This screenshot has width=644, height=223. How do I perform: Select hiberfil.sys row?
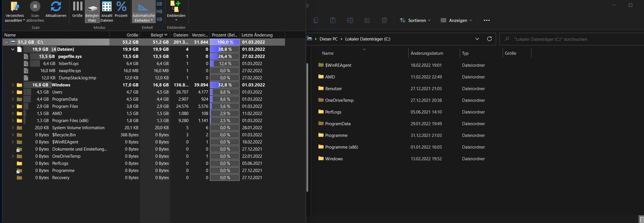click(144, 64)
